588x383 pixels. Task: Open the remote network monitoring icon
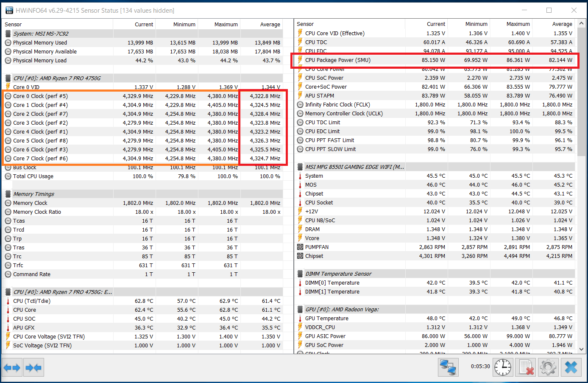pyautogui.click(x=448, y=367)
